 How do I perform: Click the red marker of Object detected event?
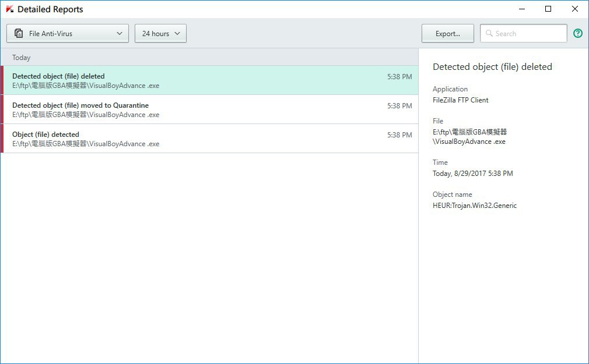pos(2,139)
